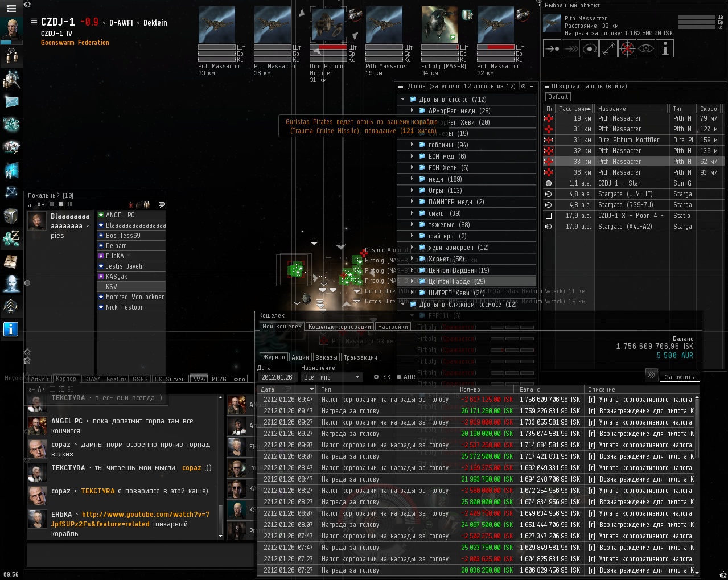Open the Assets safe icon in Neocom
Screen dimensions: 728x580
[x=11, y=216]
